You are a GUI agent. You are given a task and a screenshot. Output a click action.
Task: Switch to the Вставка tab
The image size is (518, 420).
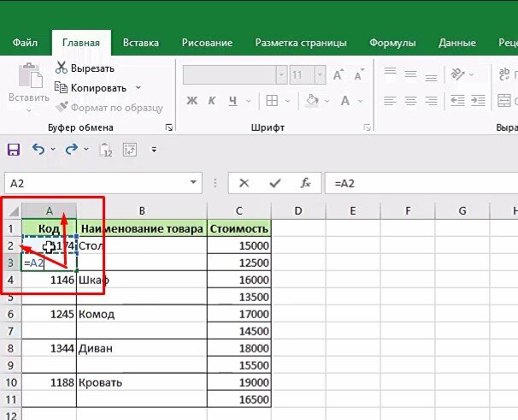click(141, 43)
